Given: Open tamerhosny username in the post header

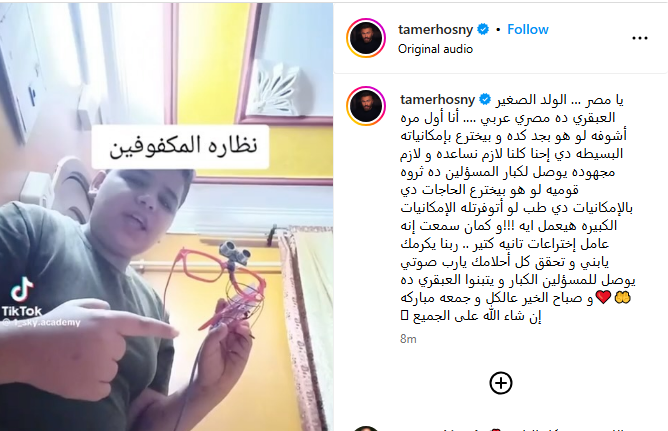Looking at the screenshot, I should [435, 29].
